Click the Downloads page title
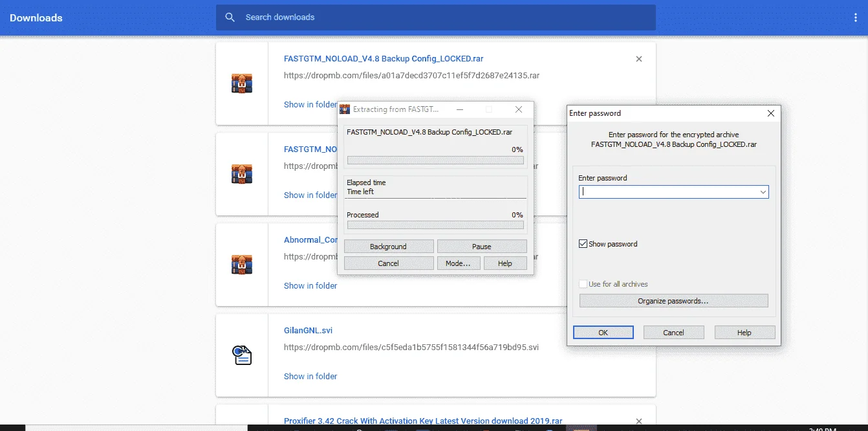868x431 pixels. tap(36, 18)
